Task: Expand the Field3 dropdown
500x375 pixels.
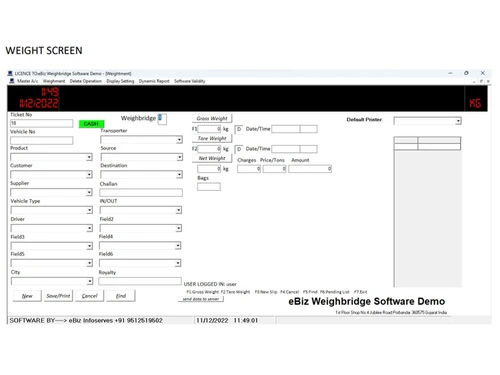Action: pyautogui.click(x=89, y=246)
